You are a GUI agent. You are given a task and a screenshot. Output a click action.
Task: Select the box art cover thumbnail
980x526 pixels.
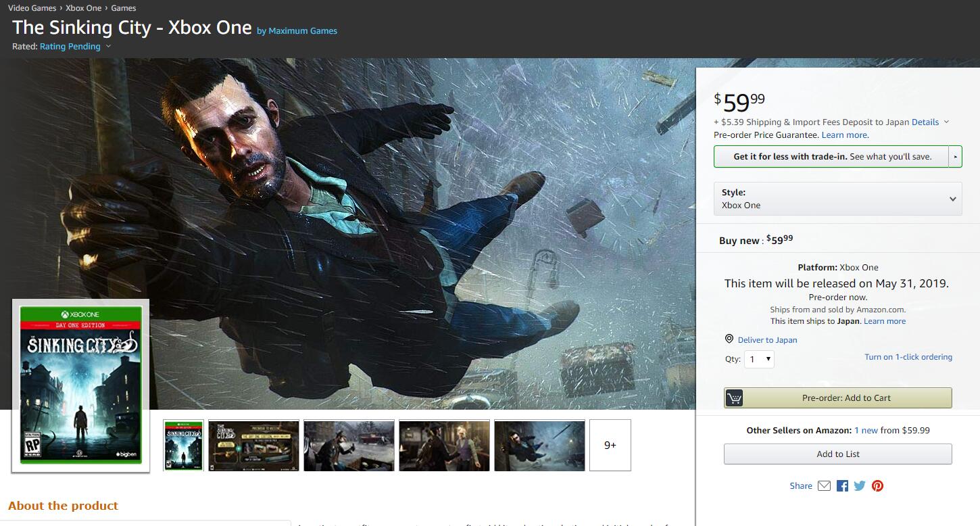coord(183,445)
